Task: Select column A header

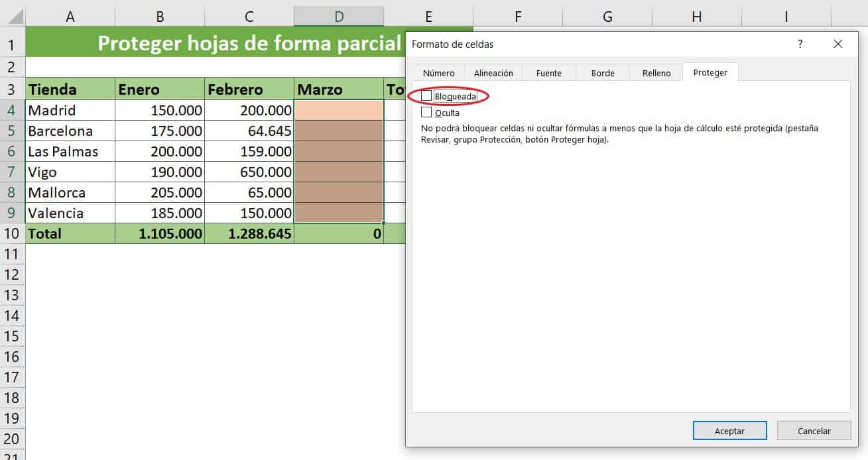Action: (x=70, y=17)
